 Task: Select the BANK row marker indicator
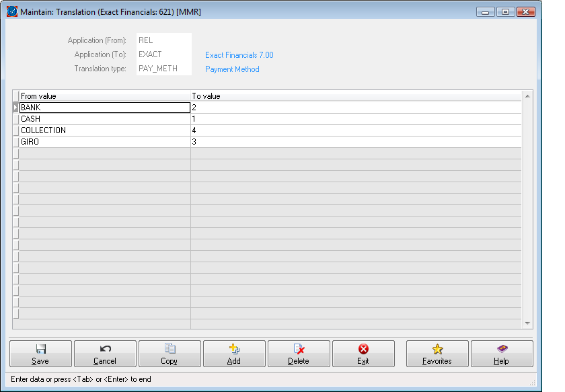[x=15, y=108]
